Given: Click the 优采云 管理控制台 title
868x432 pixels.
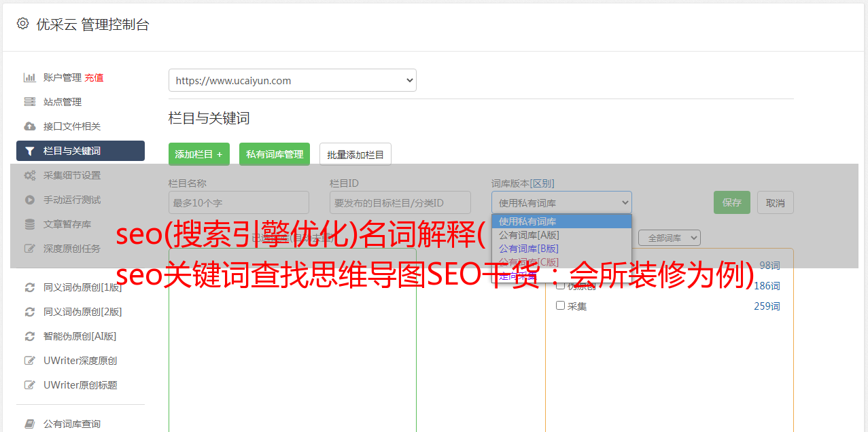Looking at the screenshot, I should (92, 24).
